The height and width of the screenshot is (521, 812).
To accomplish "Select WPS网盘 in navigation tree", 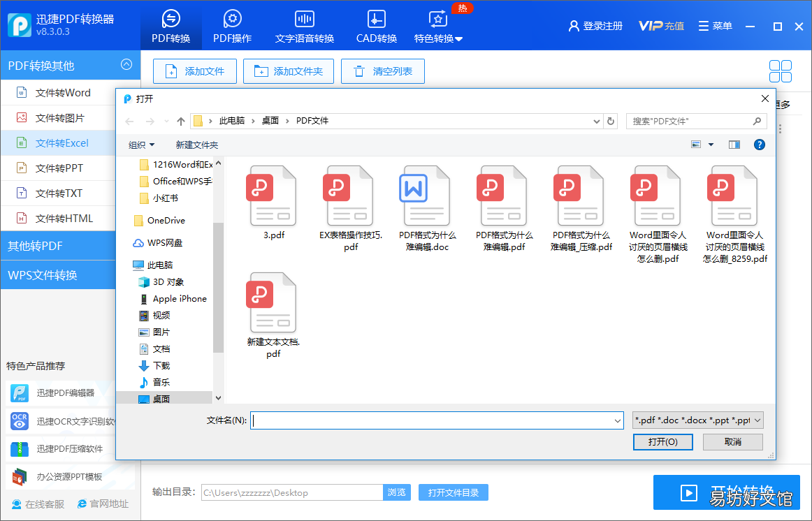I will pyautogui.click(x=158, y=242).
